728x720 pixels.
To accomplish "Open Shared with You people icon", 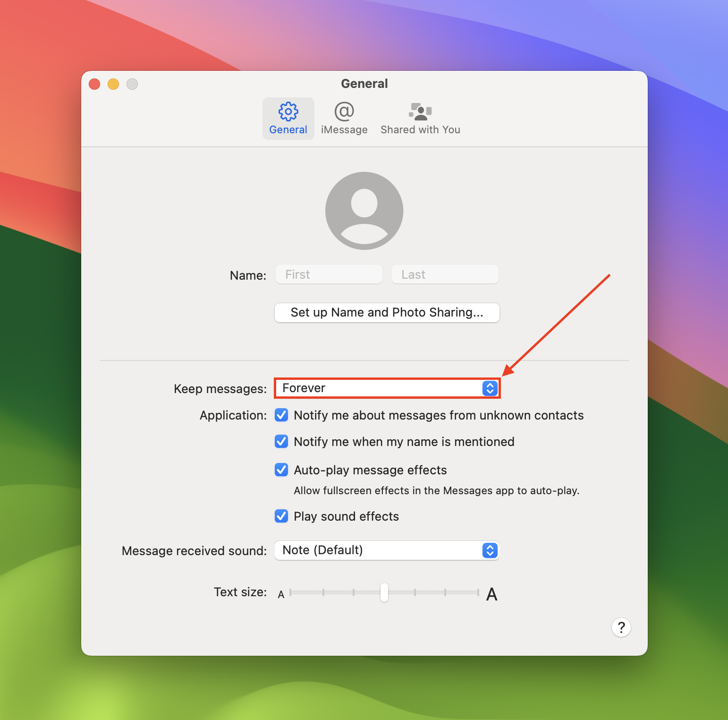I will [420, 118].
